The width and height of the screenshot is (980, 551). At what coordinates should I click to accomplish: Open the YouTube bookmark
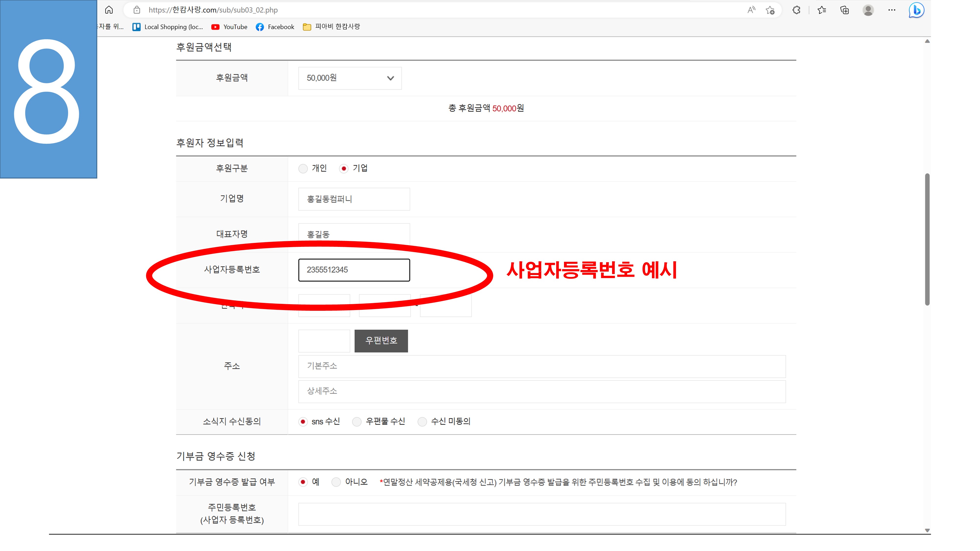pyautogui.click(x=229, y=27)
